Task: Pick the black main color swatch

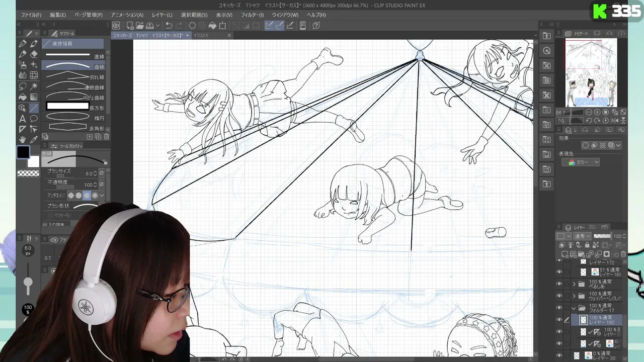Action: (23, 152)
